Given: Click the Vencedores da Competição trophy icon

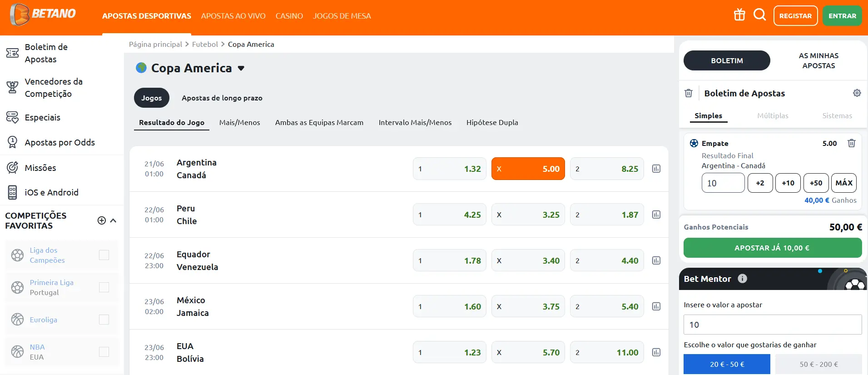Looking at the screenshot, I should [12, 87].
